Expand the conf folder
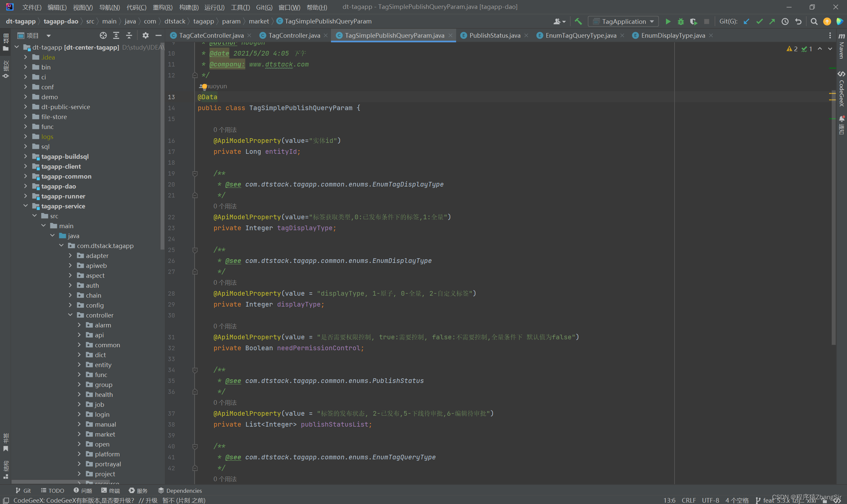 click(25, 87)
